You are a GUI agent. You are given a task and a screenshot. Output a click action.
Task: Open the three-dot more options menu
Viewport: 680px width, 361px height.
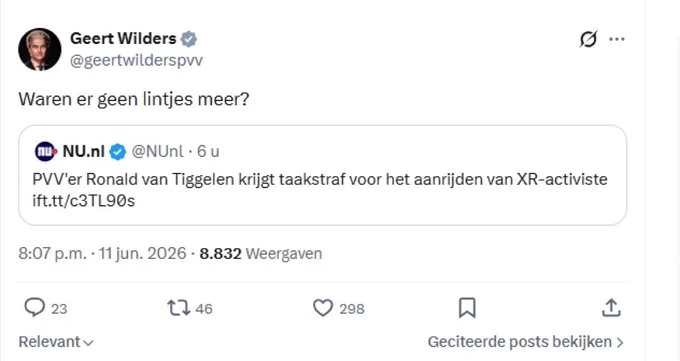click(x=617, y=39)
